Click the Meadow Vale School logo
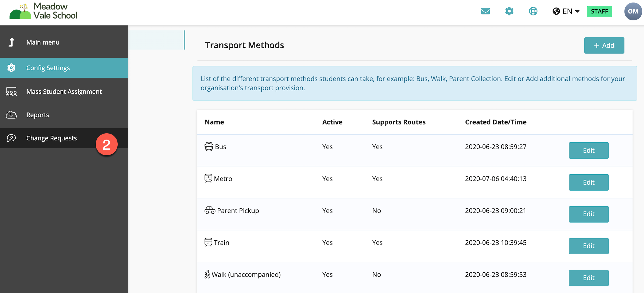Screen dimensions: 644x293 pos(43,11)
